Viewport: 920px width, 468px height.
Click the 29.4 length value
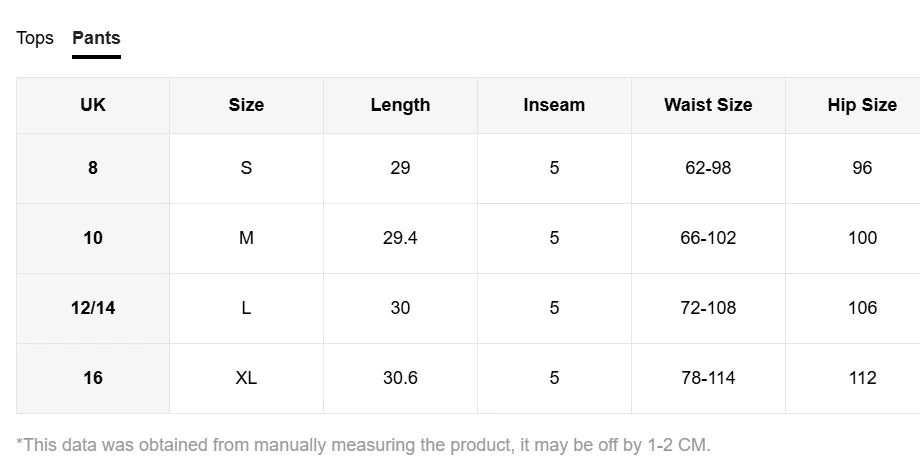(400, 238)
